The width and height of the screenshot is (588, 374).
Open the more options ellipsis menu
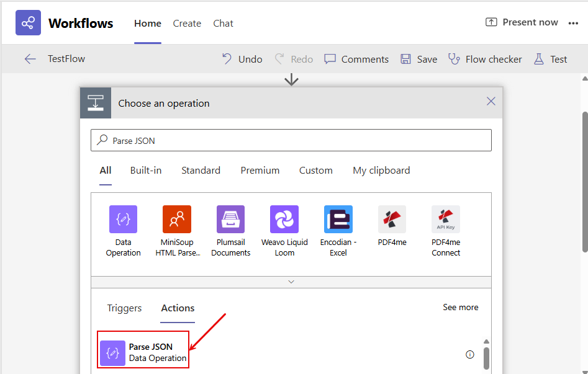point(573,23)
